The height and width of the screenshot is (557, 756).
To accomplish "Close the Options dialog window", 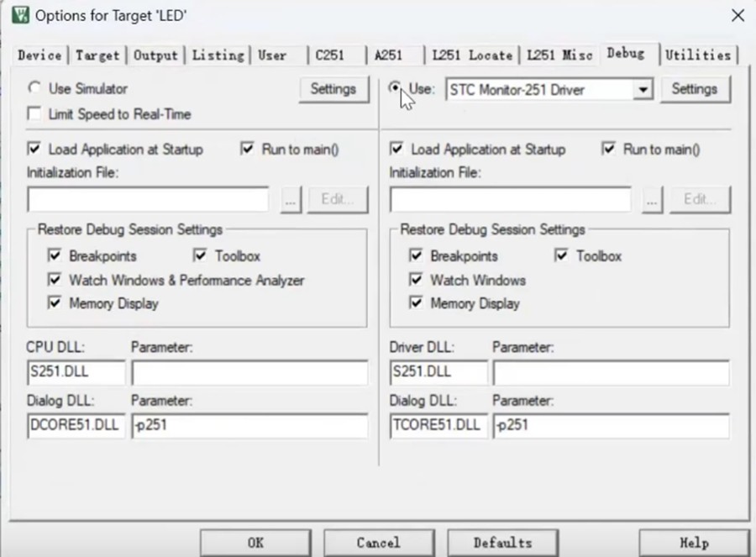I will [x=738, y=15].
